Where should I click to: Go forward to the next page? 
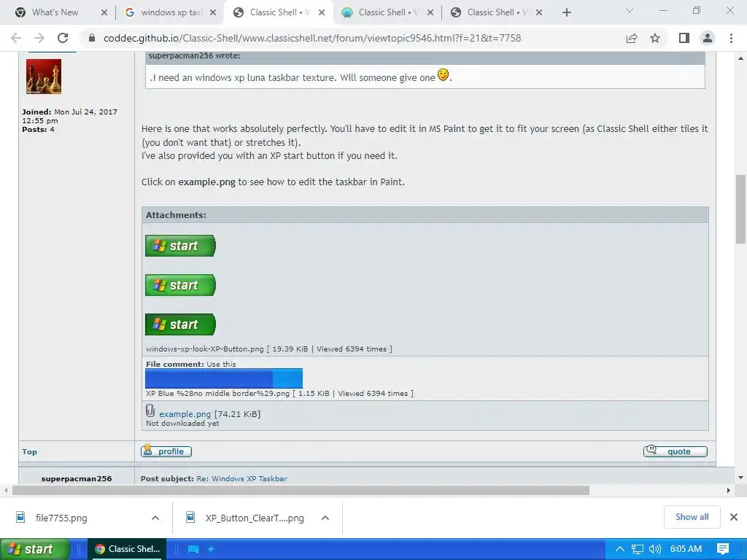pos(39,38)
